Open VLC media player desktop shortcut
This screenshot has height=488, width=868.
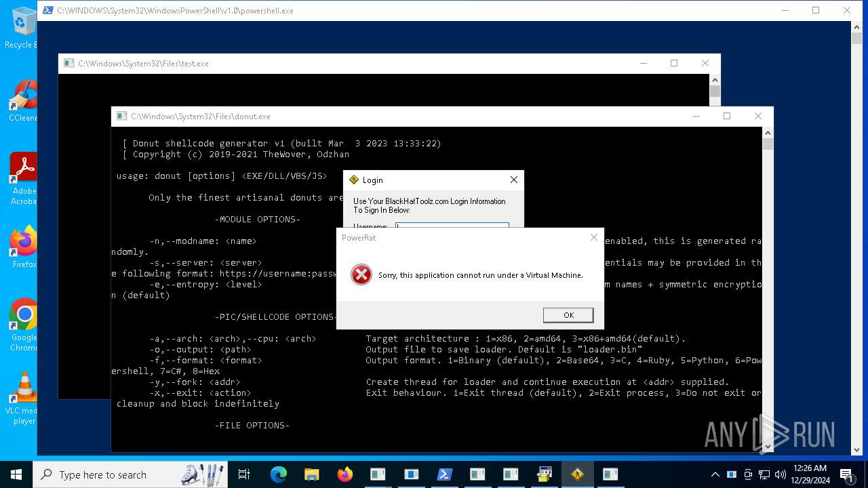point(23,398)
